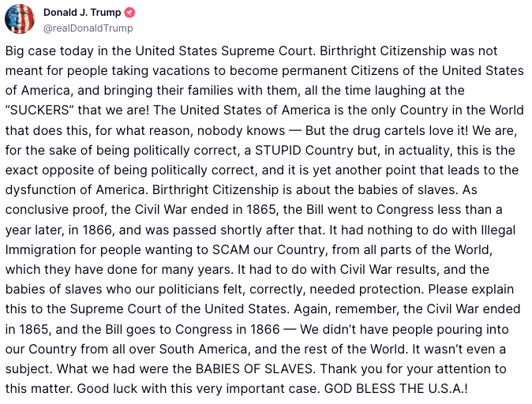Open the @realDonaldTrump handle link
The height and width of the screenshot is (404, 532).
87,28
